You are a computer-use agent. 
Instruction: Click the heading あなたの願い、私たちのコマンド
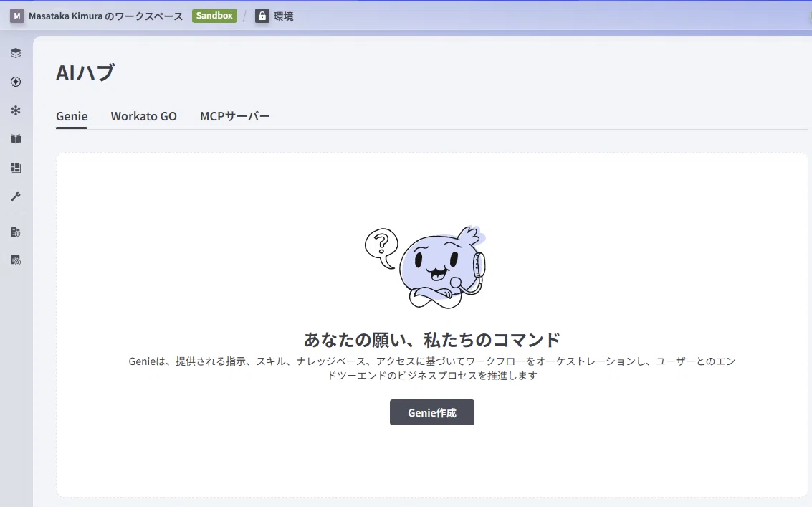(x=432, y=340)
